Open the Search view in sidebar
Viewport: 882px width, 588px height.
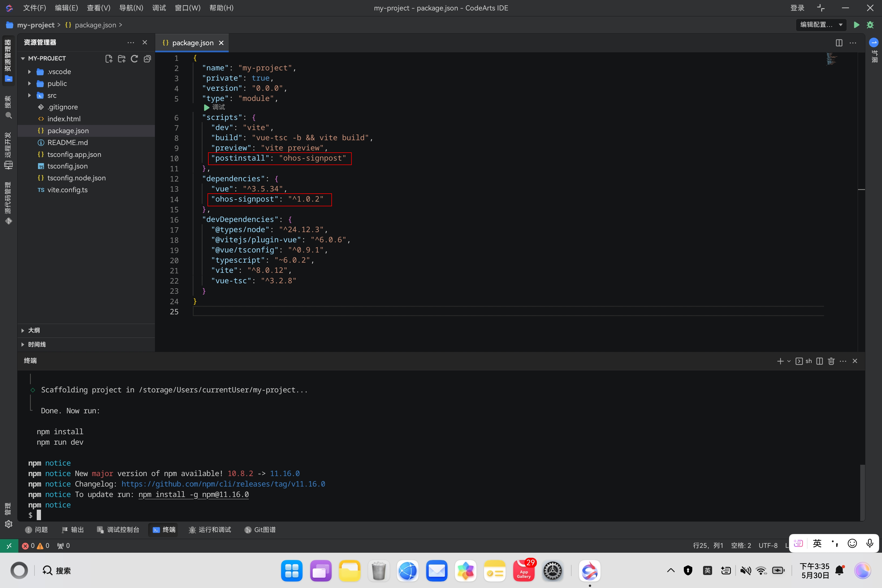(8, 107)
